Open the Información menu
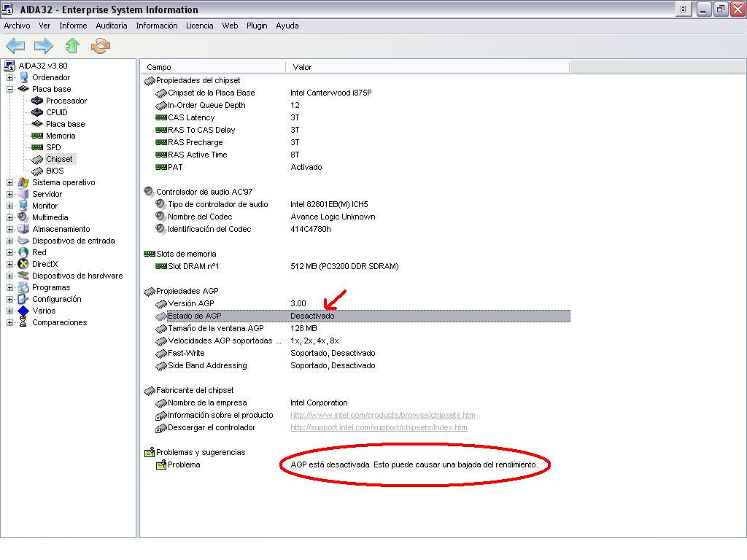This screenshot has width=747, height=560. click(157, 26)
